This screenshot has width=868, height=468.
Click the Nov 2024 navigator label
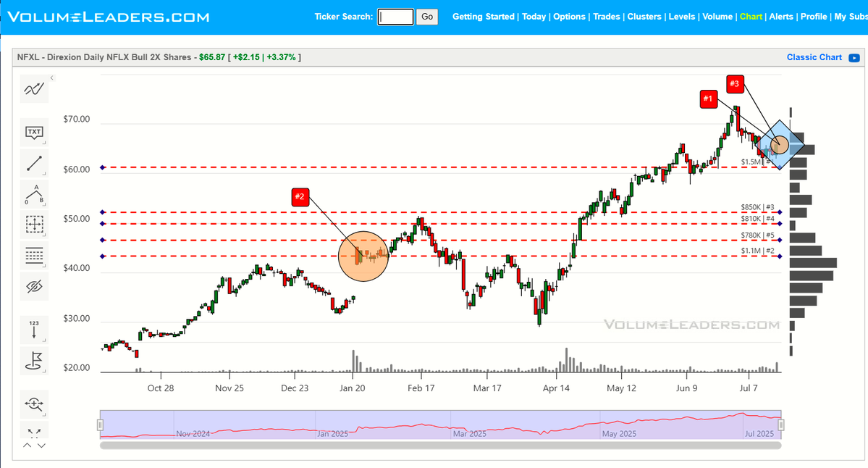(193, 434)
